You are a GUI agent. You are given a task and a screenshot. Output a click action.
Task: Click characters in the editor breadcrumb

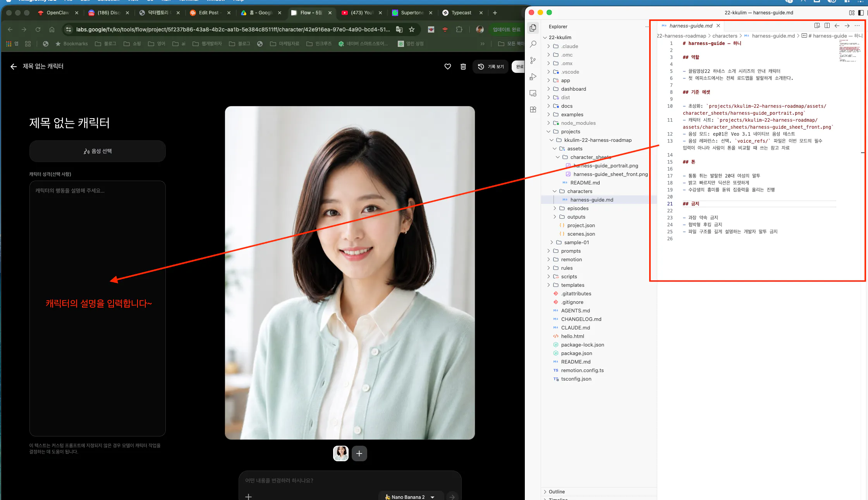[725, 36]
